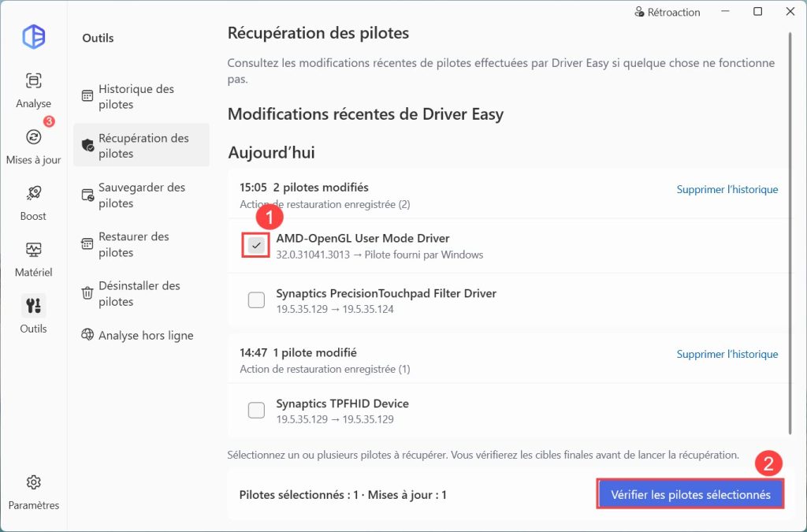This screenshot has width=807, height=532.
Task: Click the Historique des pilotes calendar icon
Action: (87, 96)
